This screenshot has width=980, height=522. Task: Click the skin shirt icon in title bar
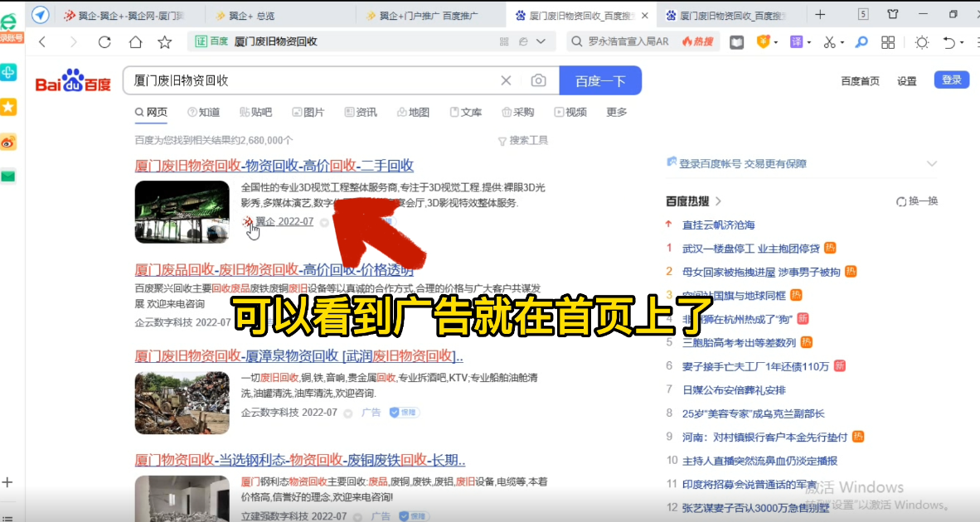click(x=892, y=14)
